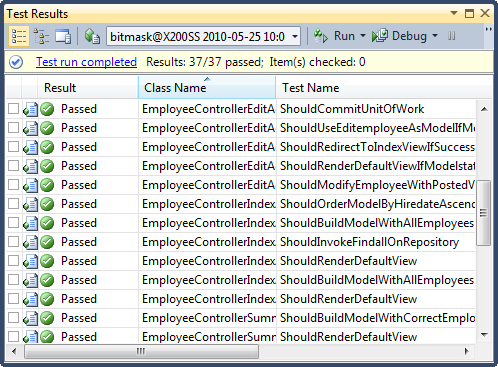Click result document icon for ShouldInvokeFindallOnRepository
Image resolution: width=498 pixels, height=367 pixels.
[x=30, y=242]
